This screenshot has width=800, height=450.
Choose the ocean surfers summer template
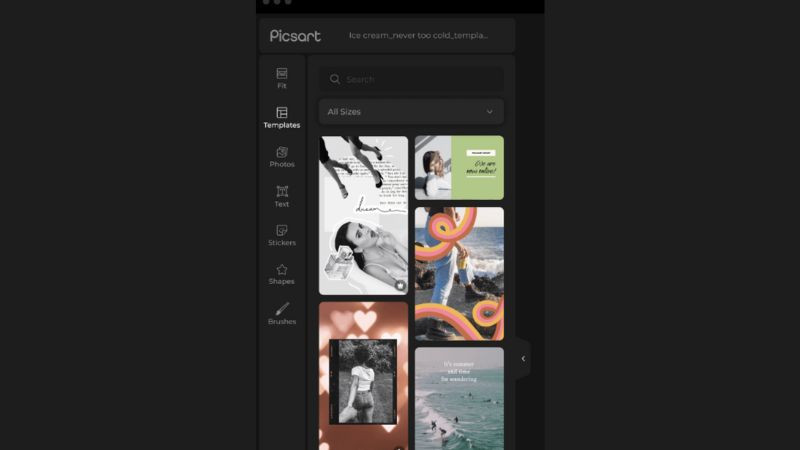click(459, 398)
